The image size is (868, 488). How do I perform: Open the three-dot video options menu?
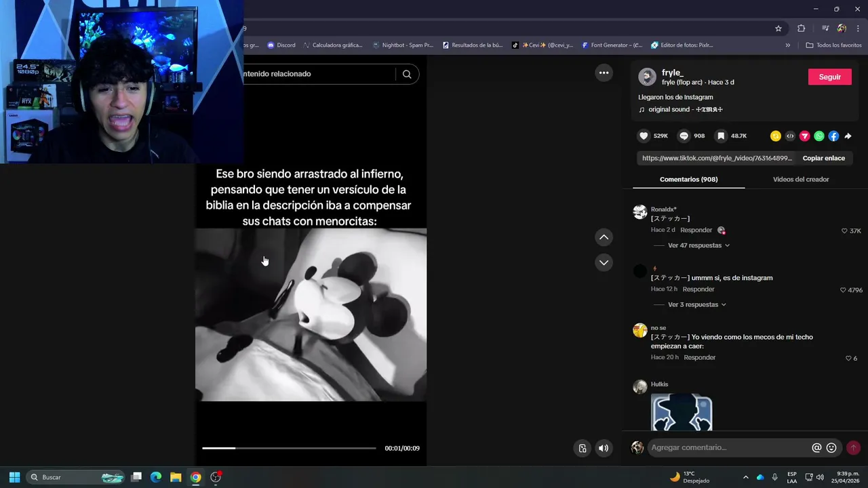[x=604, y=73]
